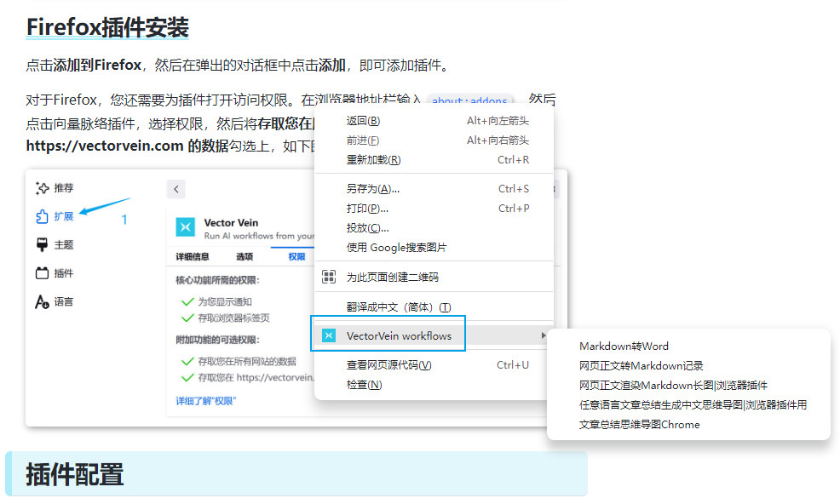Screen dimensions: 840x504
Task: Click the Vector Vein extension title
Action: 231,223
